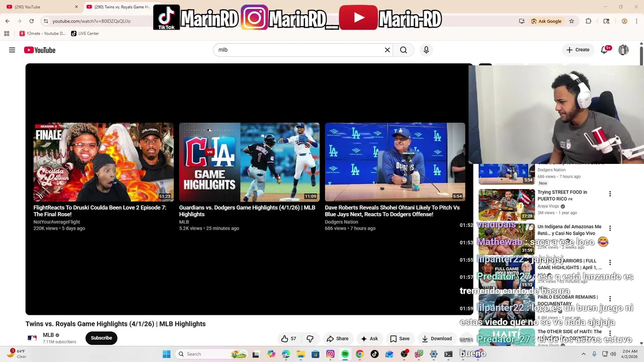Open options for Un Indigena del Amazonas video

(x=610, y=228)
